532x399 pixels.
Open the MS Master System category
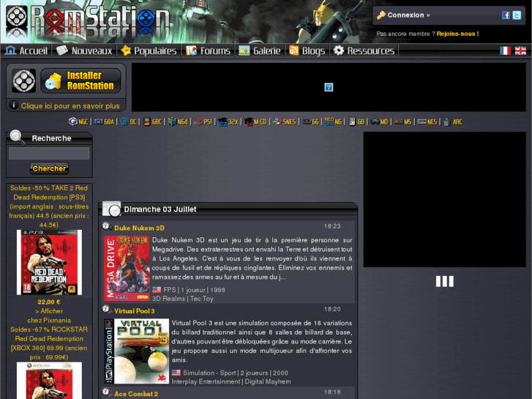click(402, 122)
